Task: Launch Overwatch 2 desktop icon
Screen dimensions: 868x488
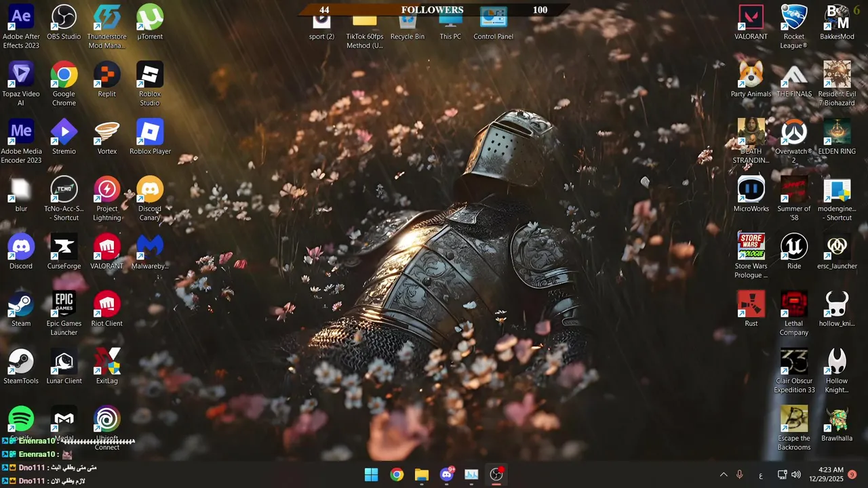Action: point(794,142)
